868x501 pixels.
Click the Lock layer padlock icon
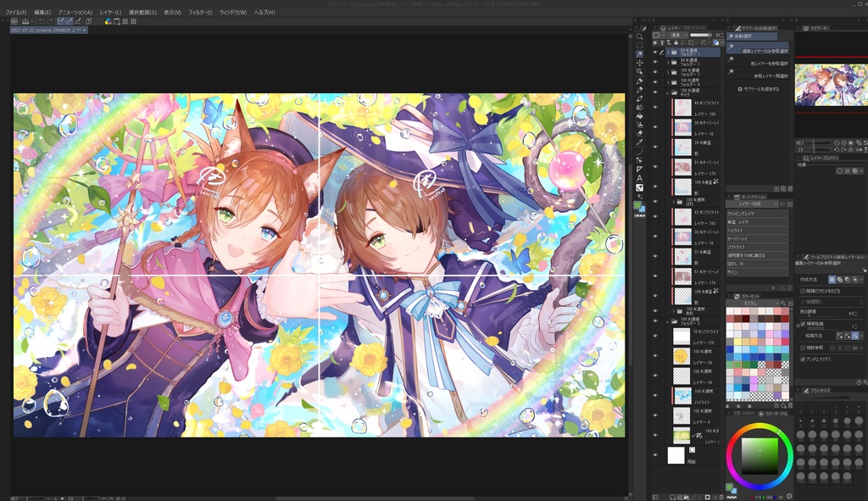(x=676, y=42)
